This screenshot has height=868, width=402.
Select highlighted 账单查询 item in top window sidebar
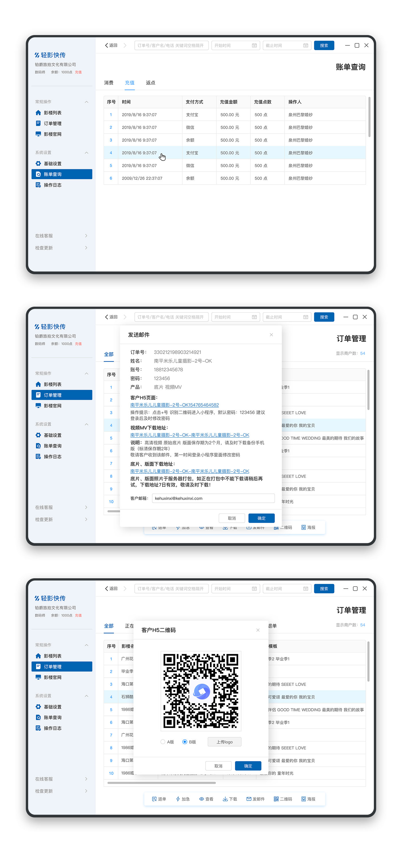62,174
